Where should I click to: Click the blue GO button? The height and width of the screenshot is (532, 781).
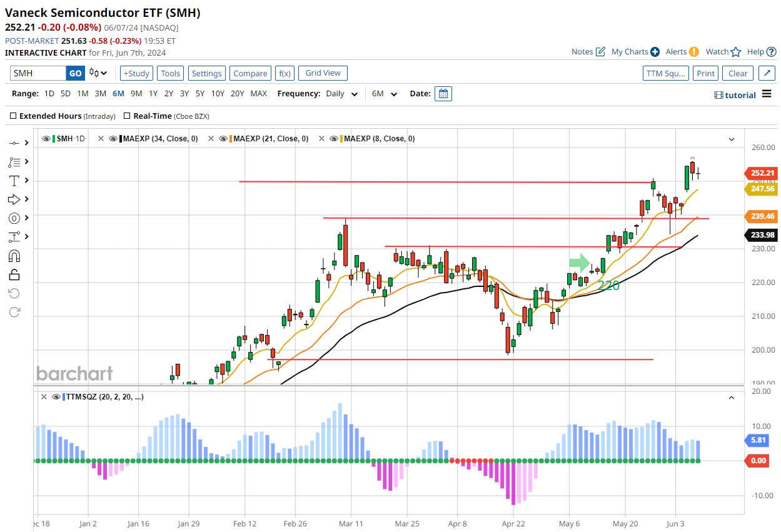75,73
